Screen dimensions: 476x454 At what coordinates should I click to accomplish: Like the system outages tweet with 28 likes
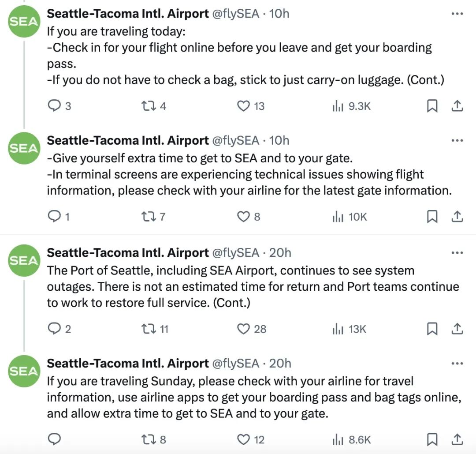pyautogui.click(x=243, y=329)
